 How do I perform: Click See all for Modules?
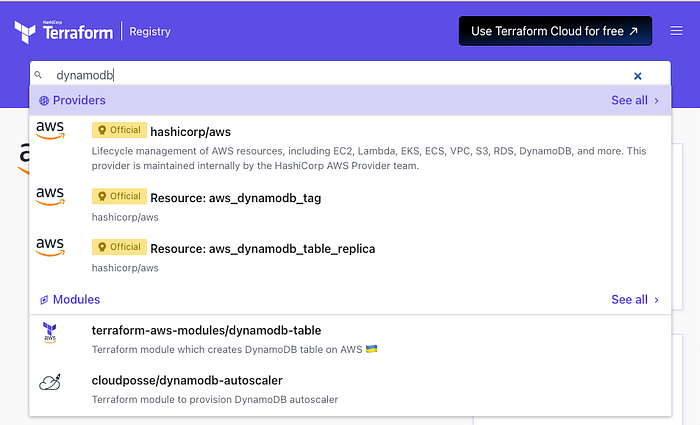[629, 300]
